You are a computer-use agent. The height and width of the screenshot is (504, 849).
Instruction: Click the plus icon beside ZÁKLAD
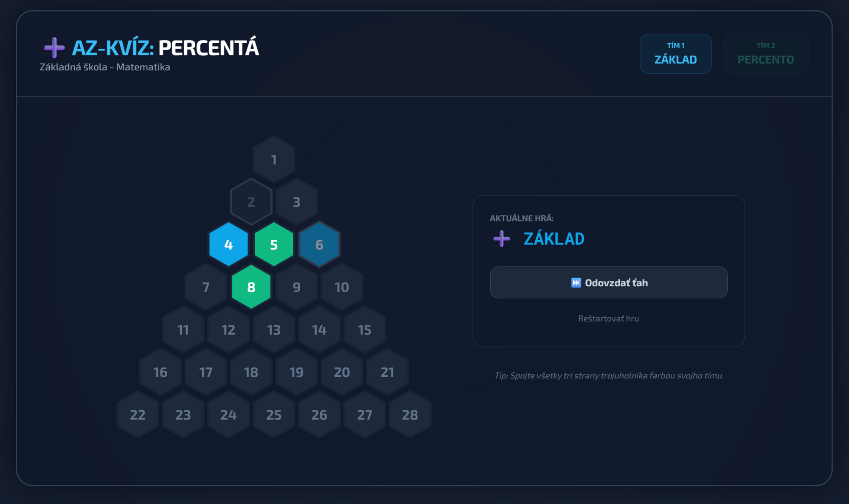501,239
